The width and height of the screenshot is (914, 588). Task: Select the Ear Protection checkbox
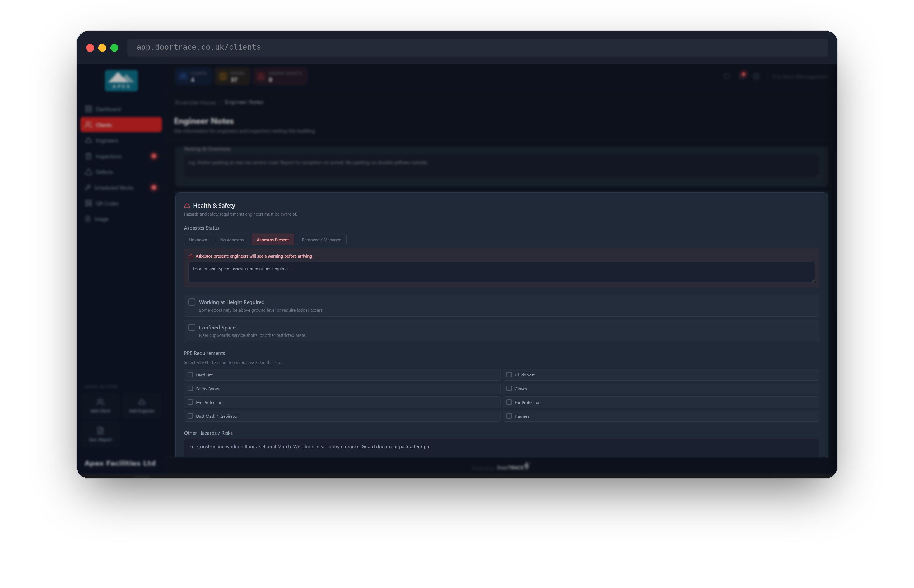pos(509,402)
